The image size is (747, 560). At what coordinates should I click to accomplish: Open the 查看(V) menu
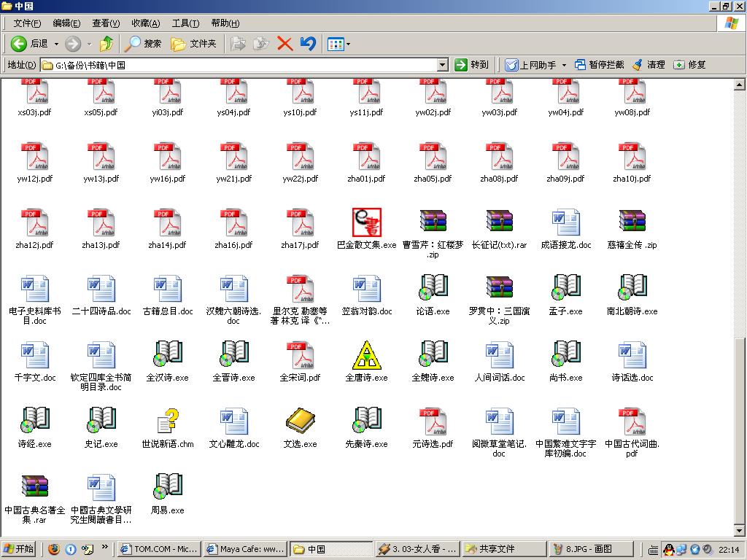106,23
